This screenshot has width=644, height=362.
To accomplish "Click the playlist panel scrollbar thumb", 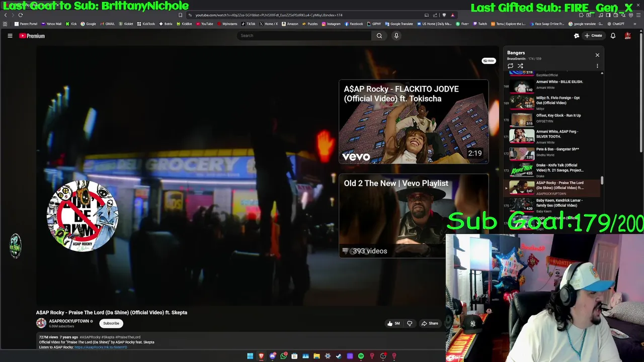I will pyautogui.click(x=602, y=180).
